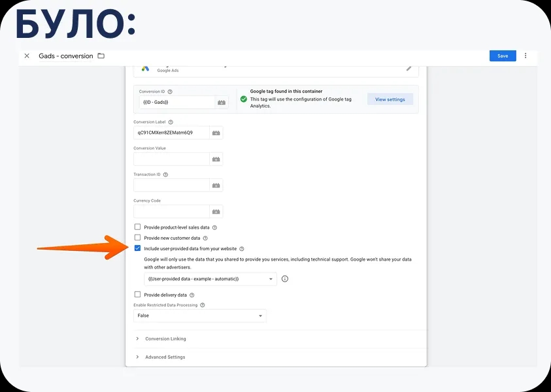
Task: Open help for Conversion Label
Action: point(171,122)
